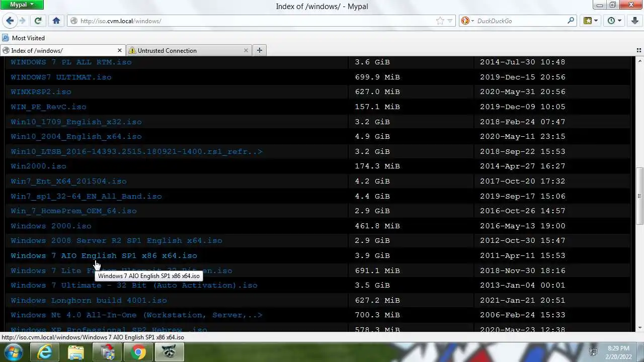The width and height of the screenshot is (644, 362).
Task: Open the history clock button
Action: point(611,21)
